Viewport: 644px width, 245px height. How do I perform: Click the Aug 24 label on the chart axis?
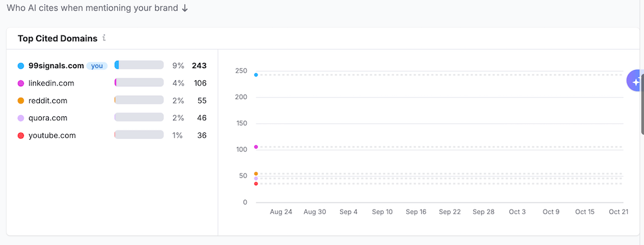pyautogui.click(x=281, y=212)
